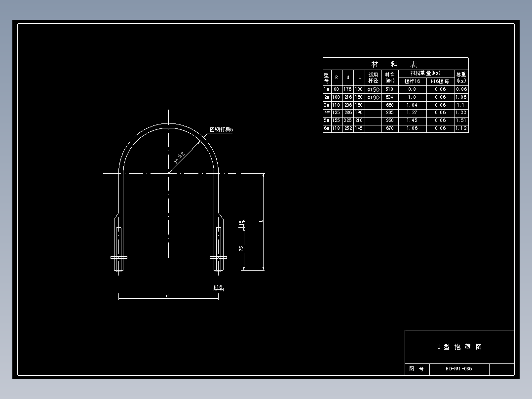Click the 材料重量(kg) header cell

[425, 73]
